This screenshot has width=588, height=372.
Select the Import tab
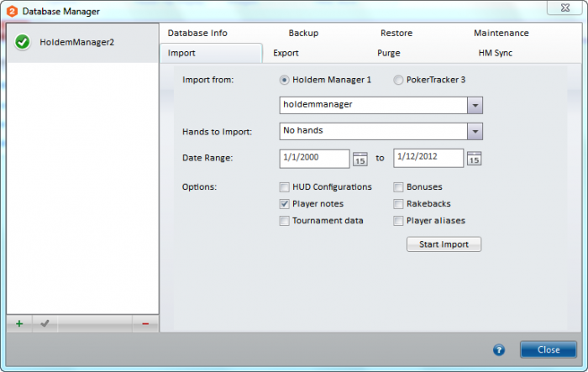pos(211,53)
